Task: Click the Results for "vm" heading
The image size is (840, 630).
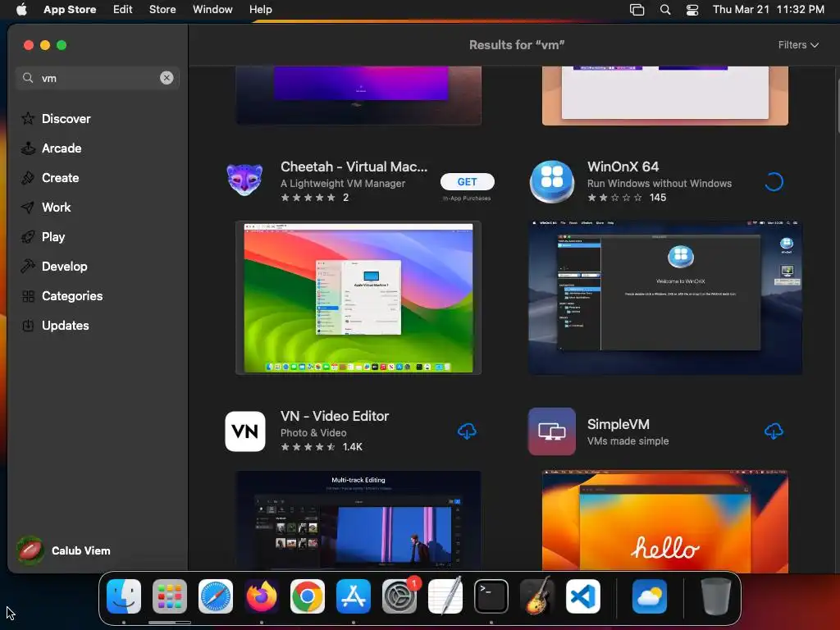Action: click(517, 45)
